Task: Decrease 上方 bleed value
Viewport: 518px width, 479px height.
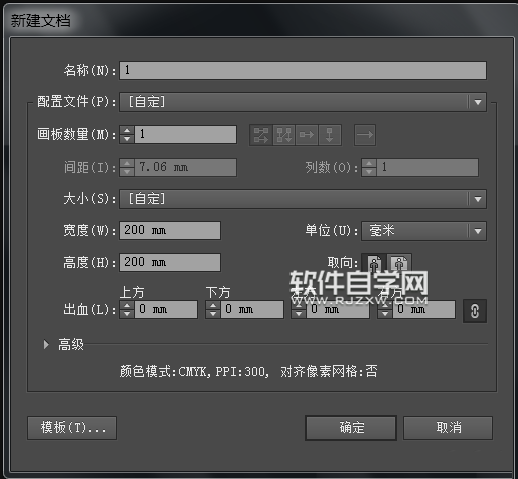Action: pyautogui.click(x=127, y=314)
